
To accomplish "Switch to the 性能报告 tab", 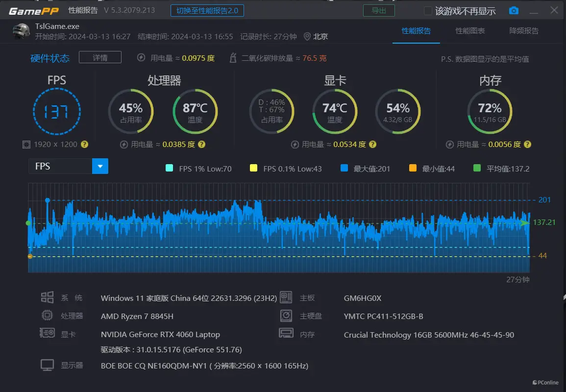I will [x=416, y=31].
